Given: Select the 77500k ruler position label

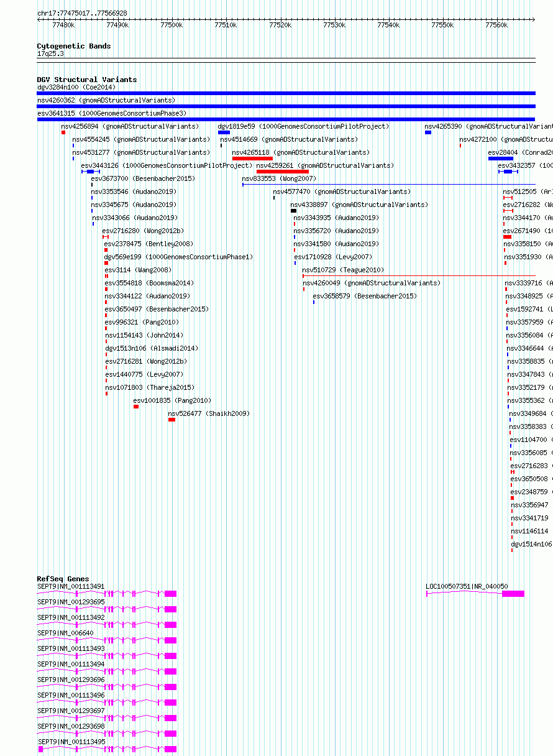Looking at the screenshot, I should click(171, 25).
